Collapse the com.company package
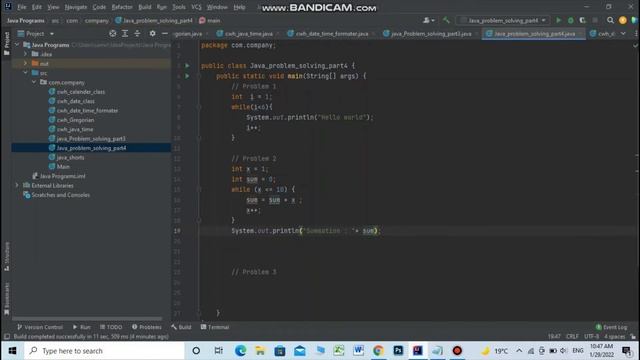This screenshot has height=360, width=640. click(x=34, y=82)
